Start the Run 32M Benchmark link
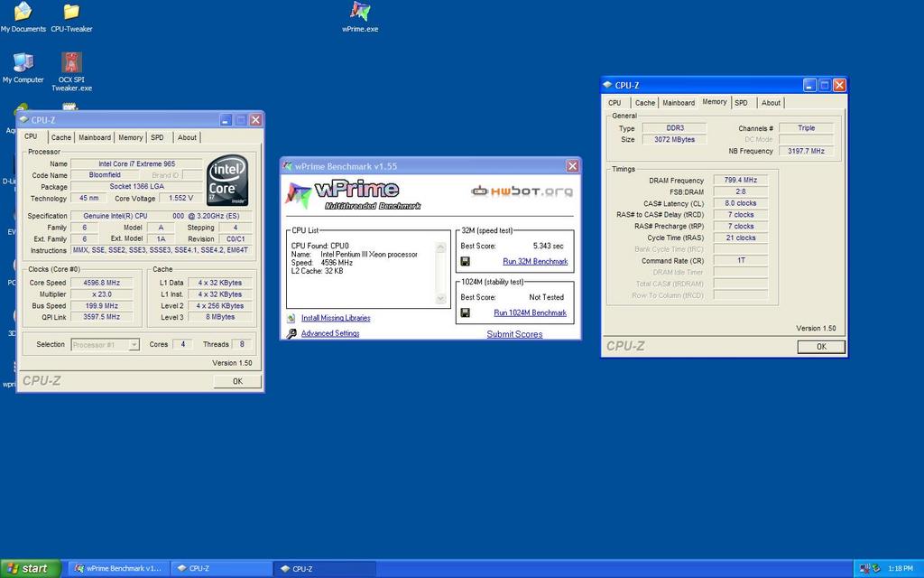Screen dimensions: 924x578 535,261
